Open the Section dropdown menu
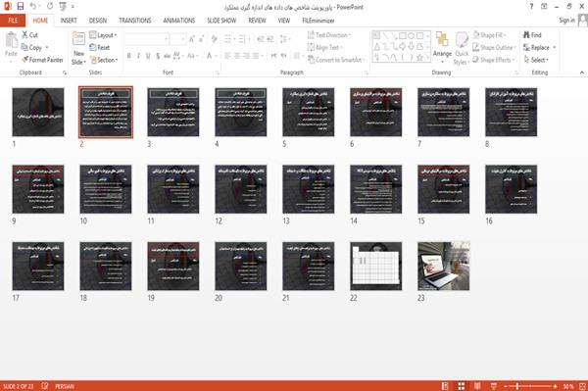 point(104,60)
